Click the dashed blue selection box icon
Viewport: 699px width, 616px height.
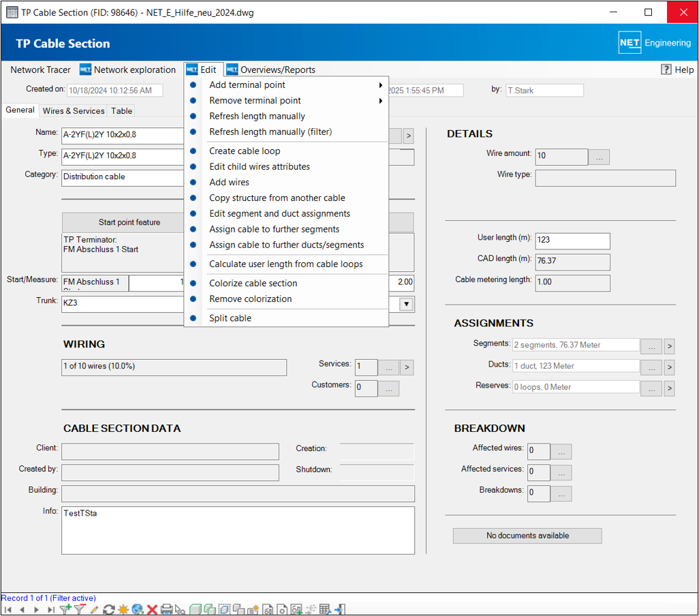click(x=224, y=609)
